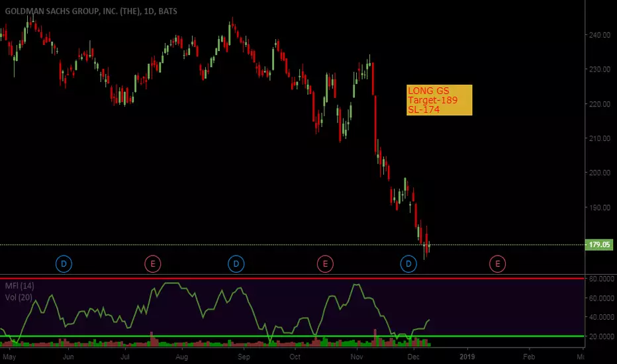Click the red E earnings marker near mid-July

153,263
